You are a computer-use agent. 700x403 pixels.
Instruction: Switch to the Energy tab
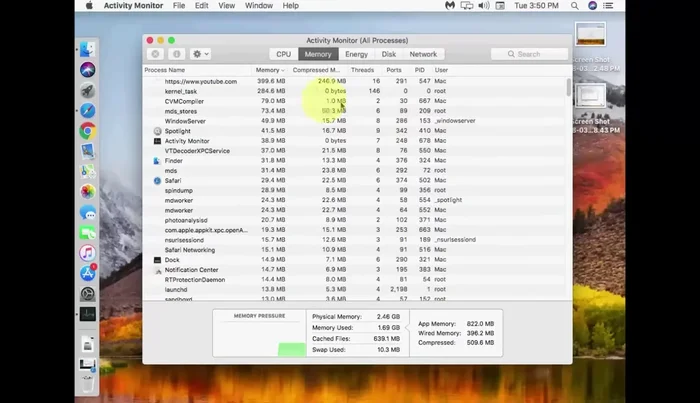[355, 54]
